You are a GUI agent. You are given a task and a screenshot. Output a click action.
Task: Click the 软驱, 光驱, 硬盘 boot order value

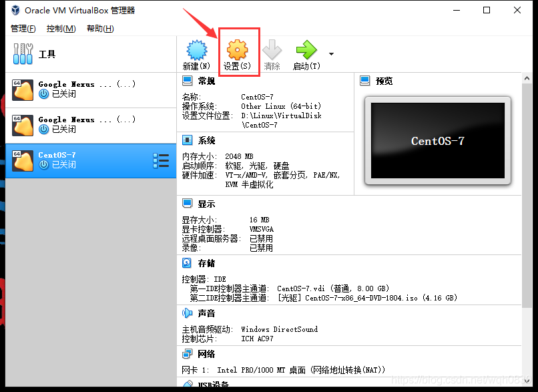[x=258, y=166]
